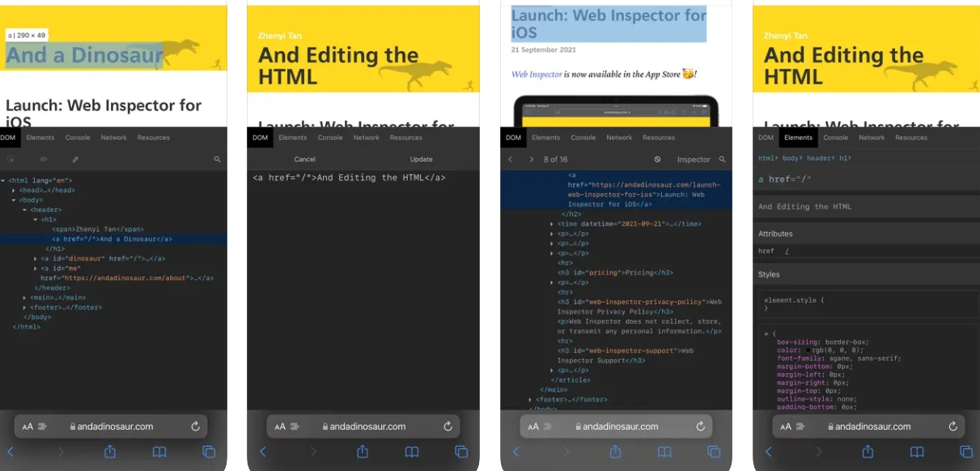The width and height of the screenshot is (980, 471).
Task: Collapse the html lang="en" node
Action: (x=3, y=180)
